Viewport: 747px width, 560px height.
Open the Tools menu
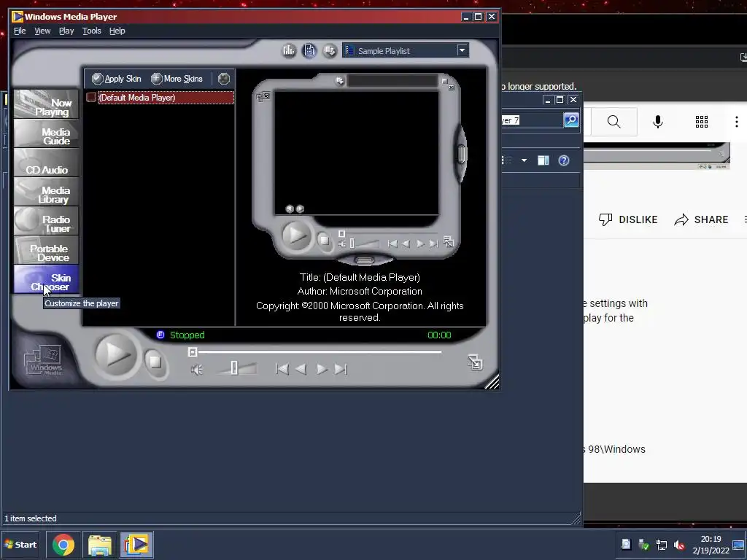[x=91, y=31]
